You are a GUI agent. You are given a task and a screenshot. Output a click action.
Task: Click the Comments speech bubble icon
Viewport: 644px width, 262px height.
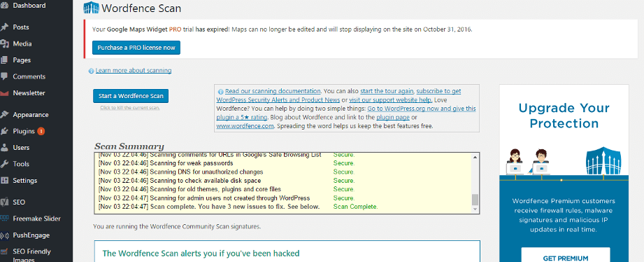(4, 76)
